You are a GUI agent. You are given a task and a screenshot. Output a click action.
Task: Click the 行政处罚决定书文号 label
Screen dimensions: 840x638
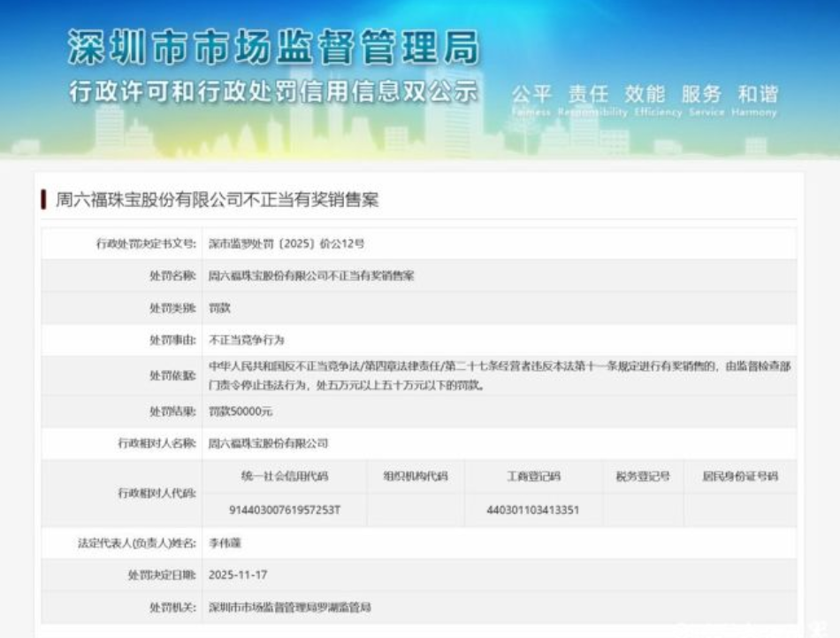click(x=146, y=244)
